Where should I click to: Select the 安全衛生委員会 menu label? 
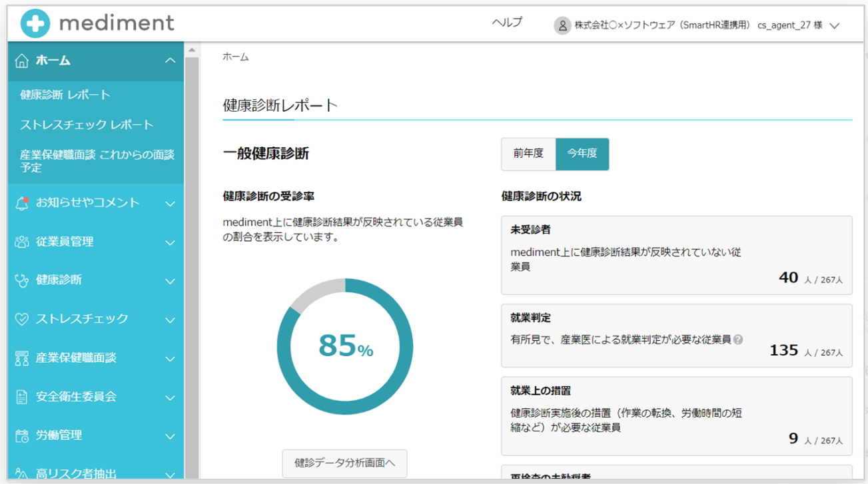pos(76,397)
